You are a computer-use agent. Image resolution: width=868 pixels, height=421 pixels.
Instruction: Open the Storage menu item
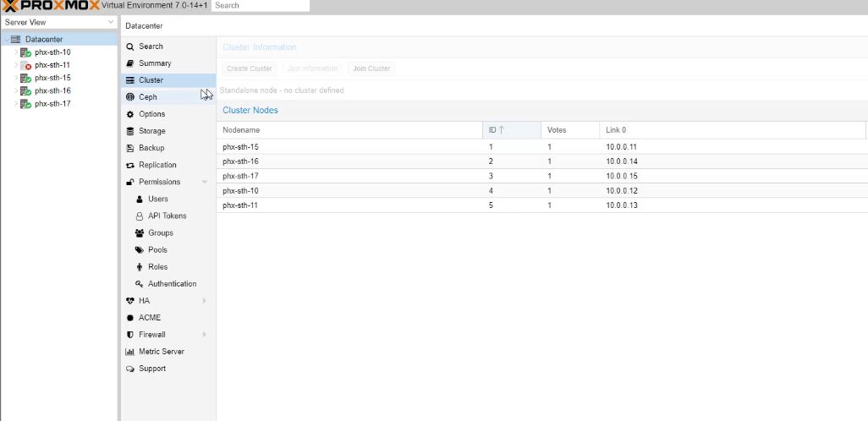tap(168, 131)
